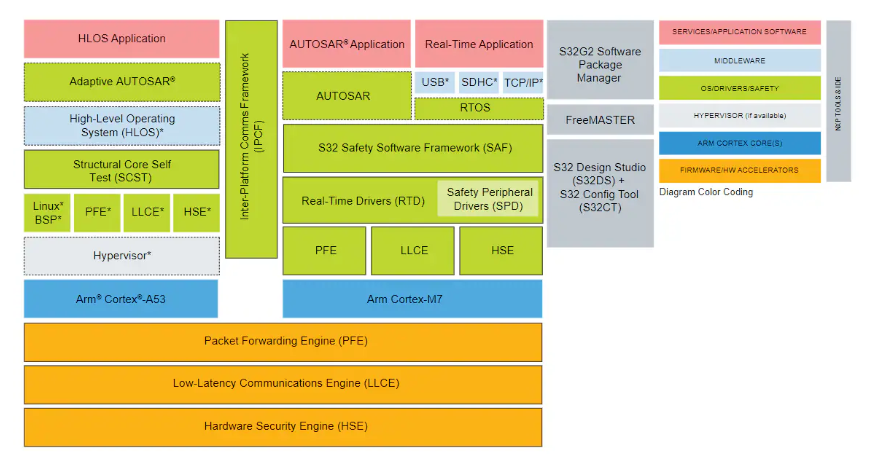Select the Firmware/HW Accelerators legend swatch
This screenshot has width=869, height=473.
pyautogui.click(x=740, y=171)
